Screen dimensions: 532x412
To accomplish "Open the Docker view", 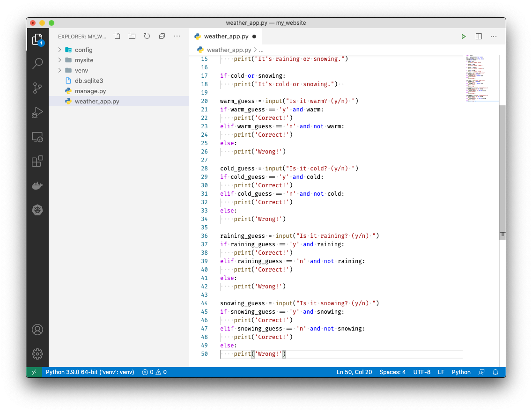I will pyautogui.click(x=37, y=186).
